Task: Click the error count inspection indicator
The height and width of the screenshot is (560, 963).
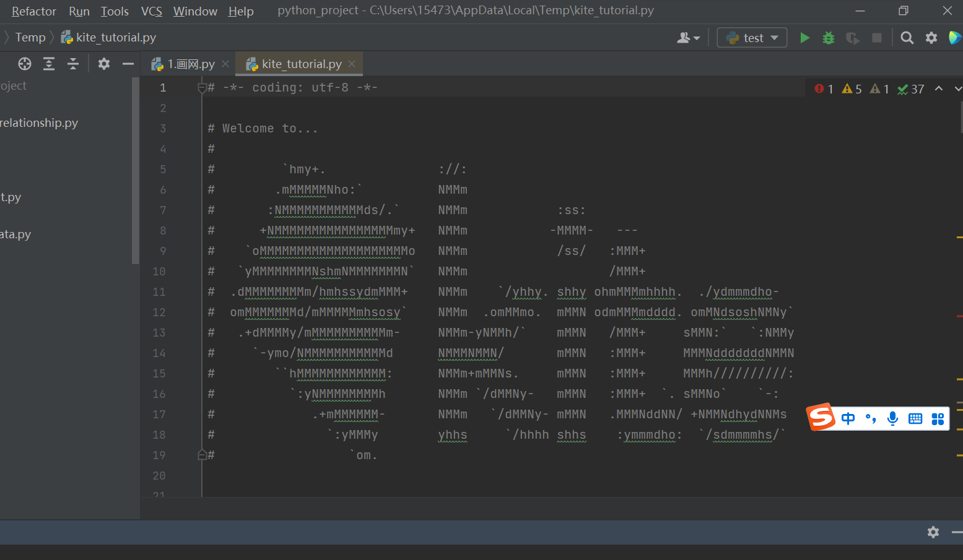Action: pos(823,88)
